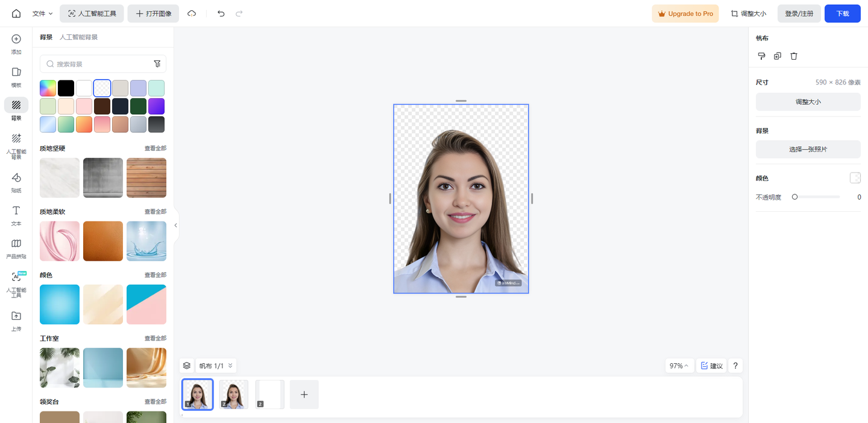The height and width of the screenshot is (423, 868).
Task: Open the 97% zoom dropdown
Action: (679, 366)
